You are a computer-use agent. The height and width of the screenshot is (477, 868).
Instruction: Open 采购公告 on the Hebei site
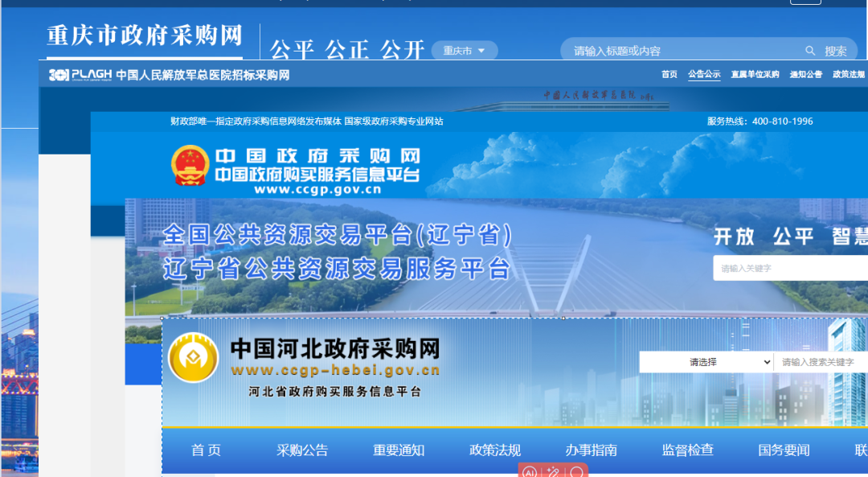pos(302,450)
